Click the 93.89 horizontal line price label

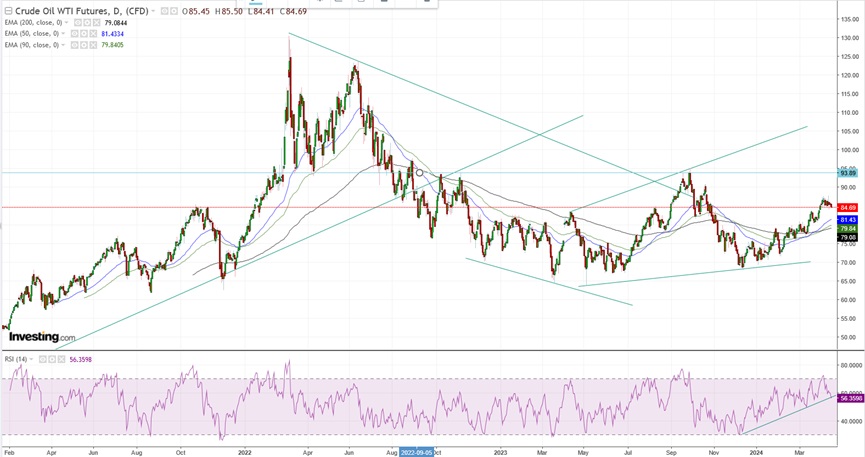848,173
